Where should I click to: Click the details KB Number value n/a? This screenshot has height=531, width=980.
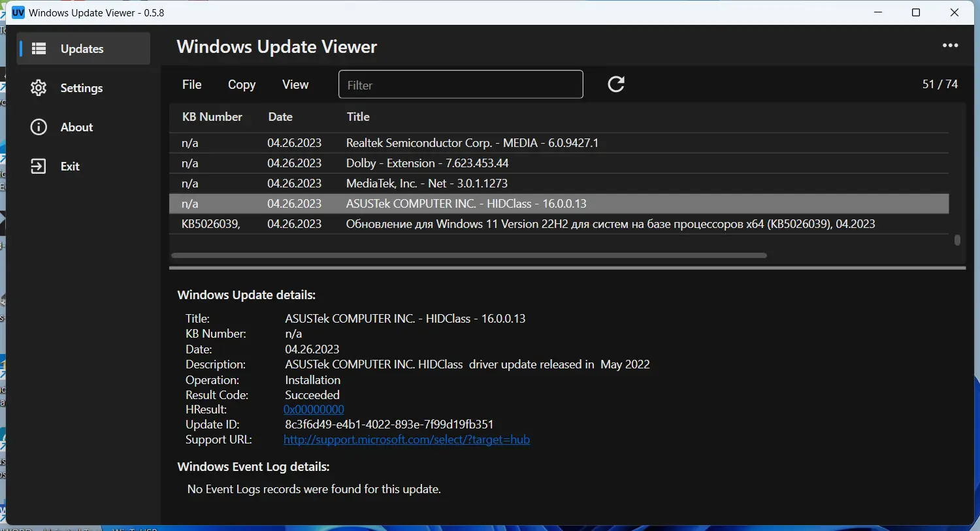tap(293, 334)
